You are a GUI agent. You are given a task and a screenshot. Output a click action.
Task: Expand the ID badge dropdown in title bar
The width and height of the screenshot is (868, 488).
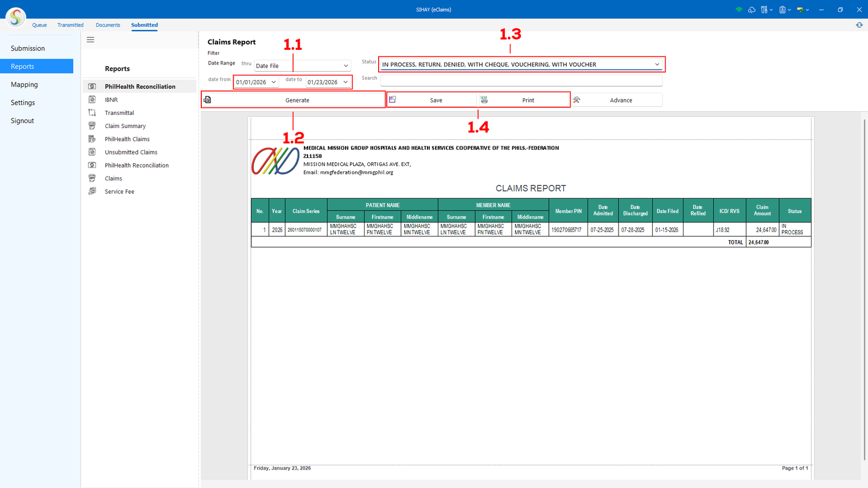784,10
